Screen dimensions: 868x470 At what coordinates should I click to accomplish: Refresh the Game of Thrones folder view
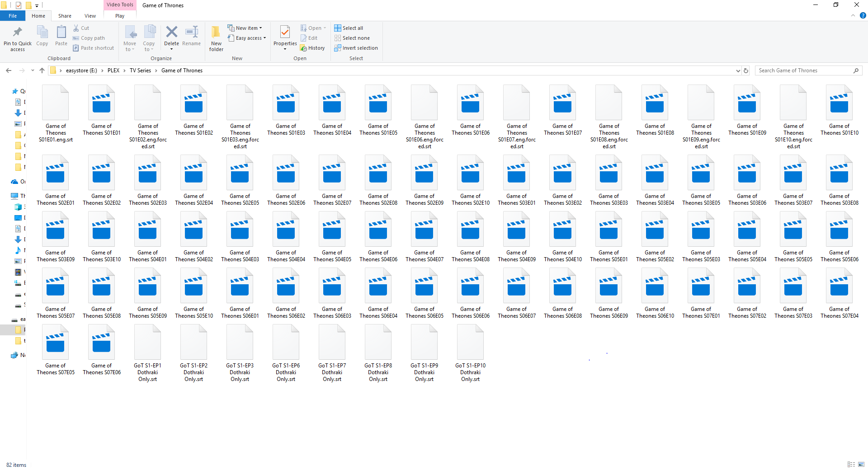[x=746, y=70]
